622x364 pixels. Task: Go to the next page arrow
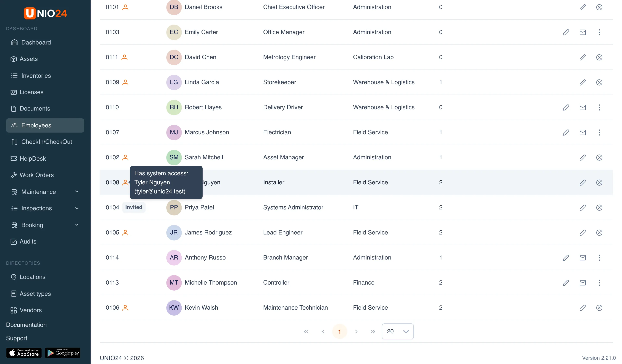(x=356, y=331)
